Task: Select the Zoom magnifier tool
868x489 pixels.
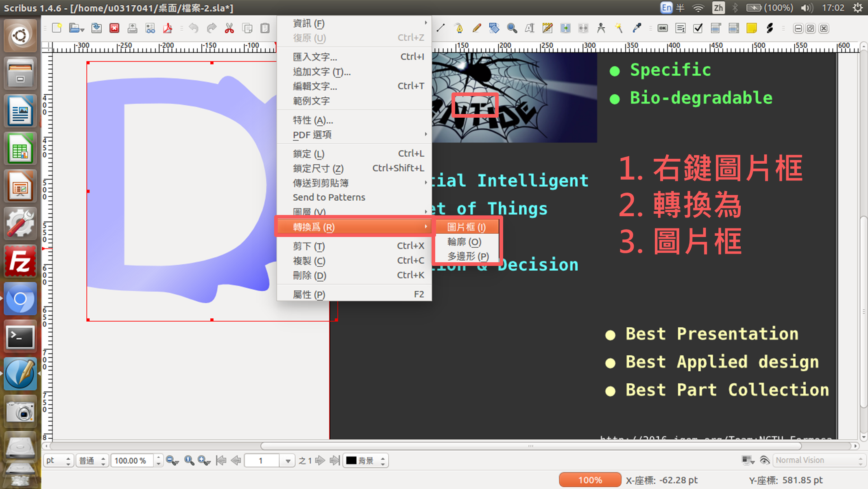Action: pyautogui.click(x=512, y=28)
